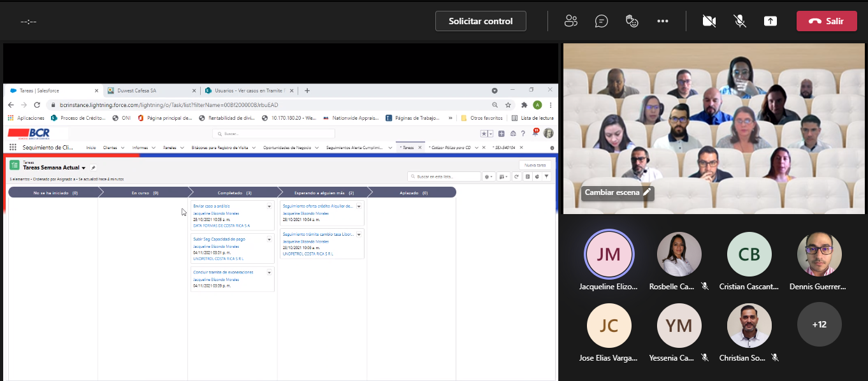Viewport: 868px width, 381px height.
Task: Open the Tareas Semana Actual list view dropdown
Action: [x=83, y=168]
